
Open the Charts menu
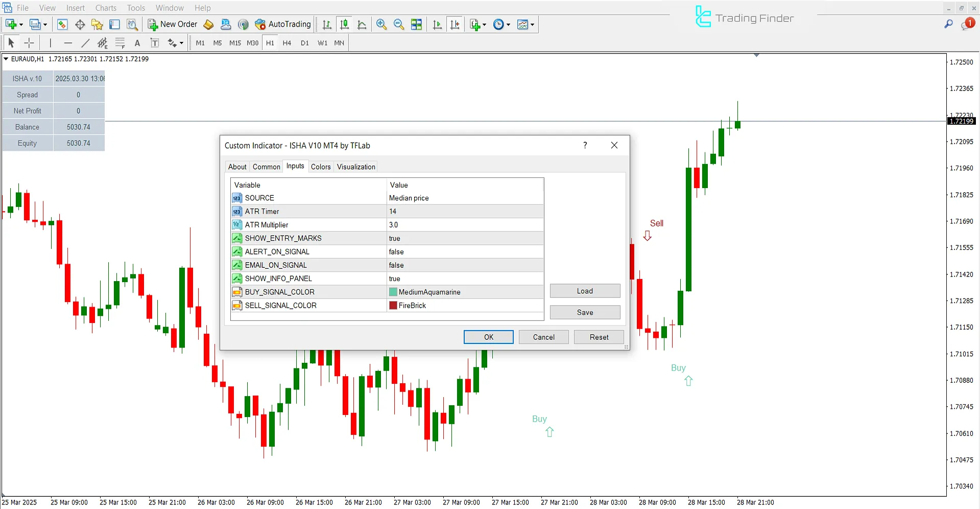pyautogui.click(x=105, y=8)
